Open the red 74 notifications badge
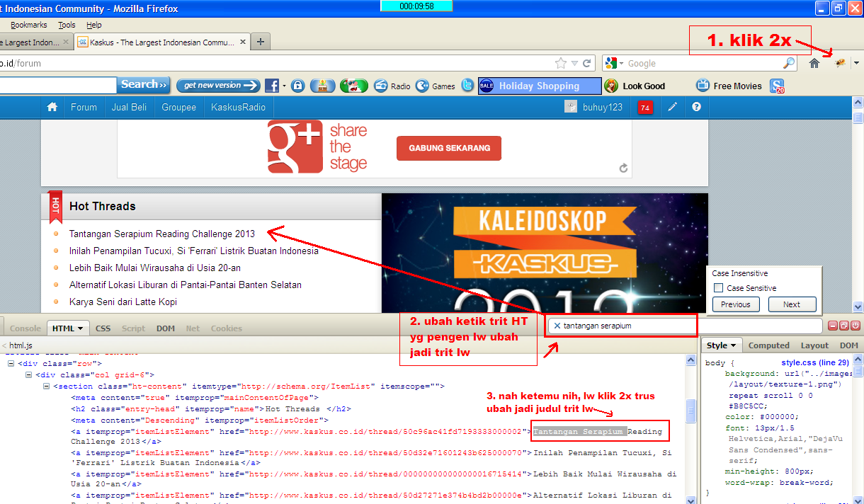 [x=645, y=108]
